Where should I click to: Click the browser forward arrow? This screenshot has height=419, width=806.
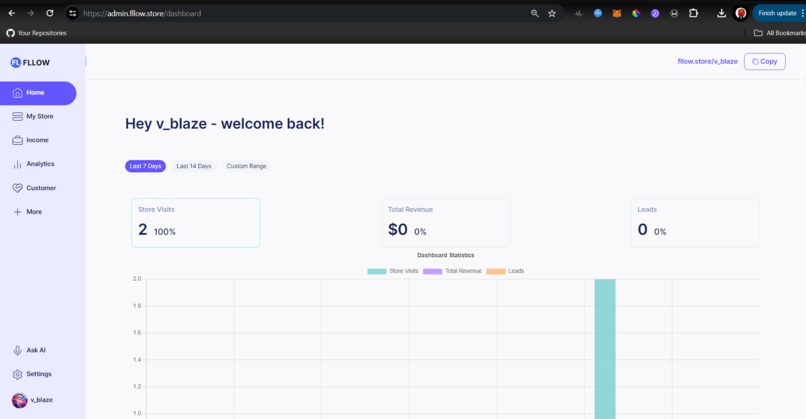(x=30, y=13)
